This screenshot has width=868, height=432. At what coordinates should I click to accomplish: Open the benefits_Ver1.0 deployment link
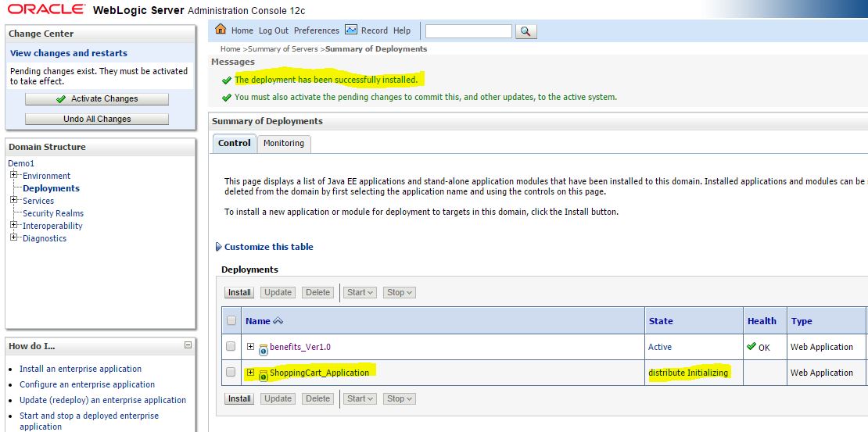[x=300, y=347]
